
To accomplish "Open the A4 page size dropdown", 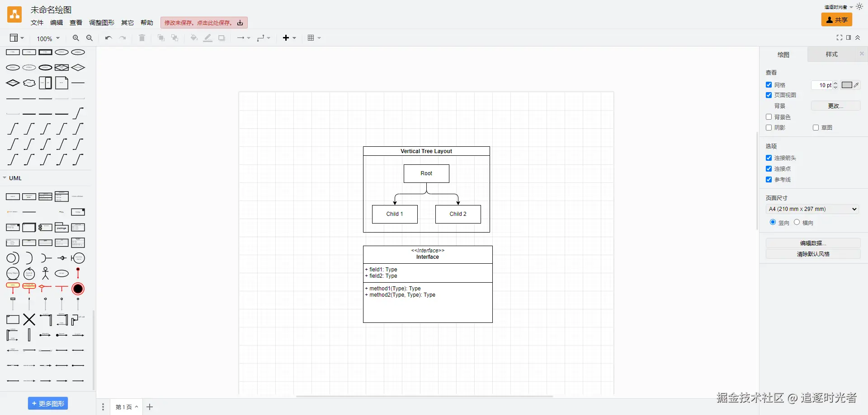I will click(812, 209).
